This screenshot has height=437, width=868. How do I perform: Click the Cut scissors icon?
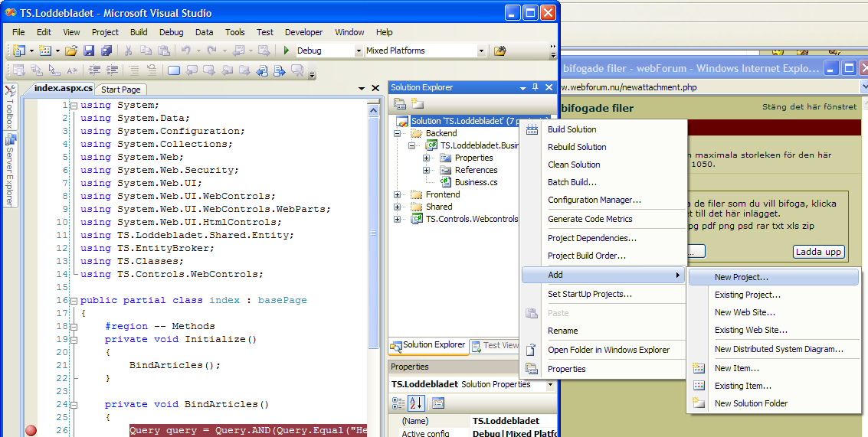(x=128, y=51)
